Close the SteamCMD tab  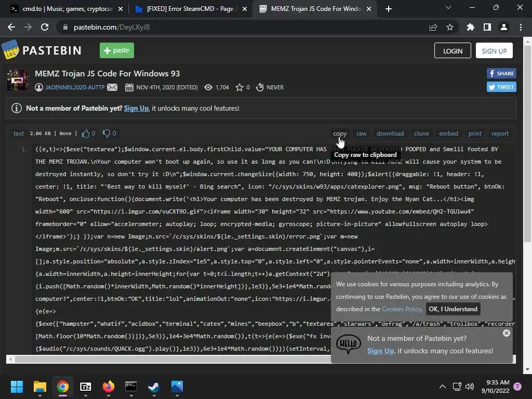[245, 9]
